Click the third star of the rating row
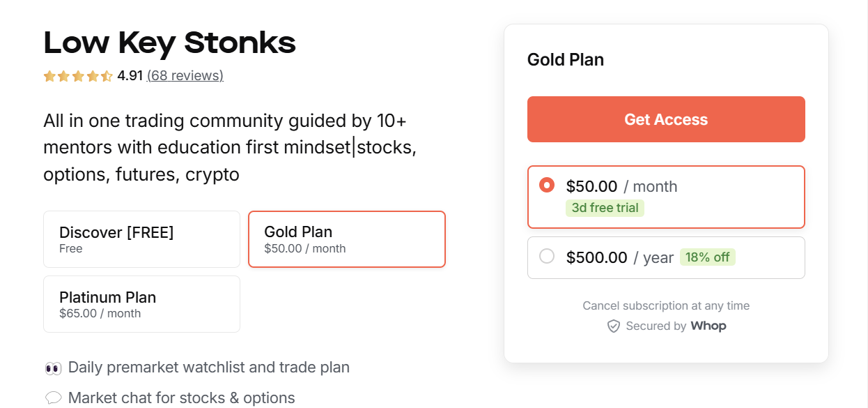Viewport: 868px width, 408px height. [78, 75]
